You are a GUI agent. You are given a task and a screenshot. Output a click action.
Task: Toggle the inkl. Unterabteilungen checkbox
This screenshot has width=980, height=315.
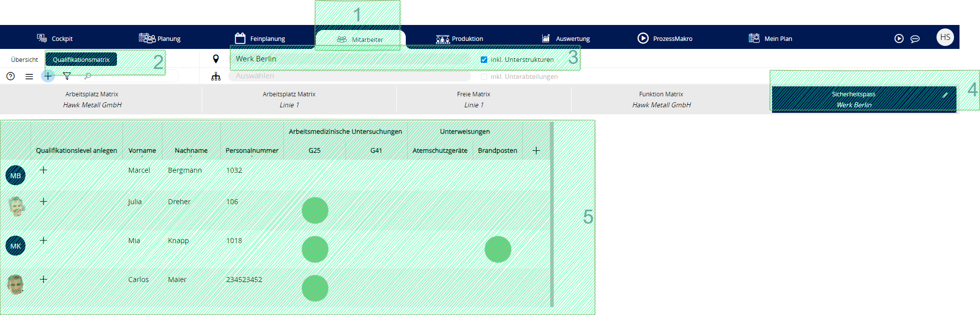(x=484, y=77)
